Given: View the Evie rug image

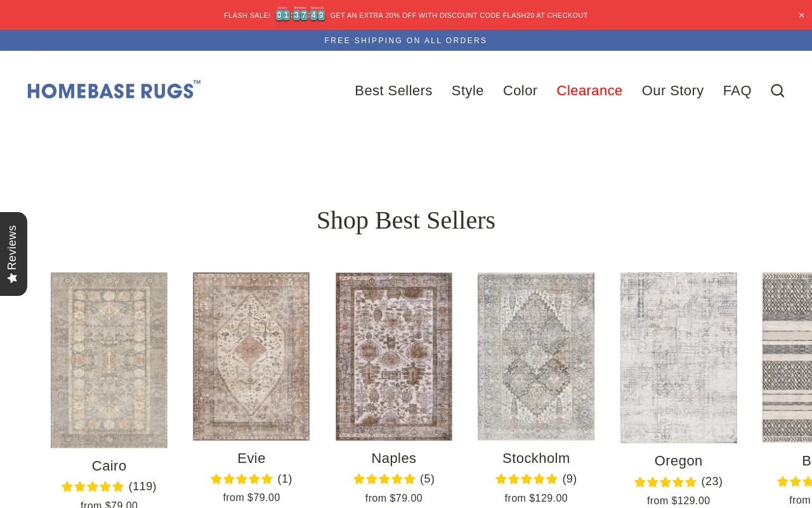Looking at the screenshot, I should (251, 356).
